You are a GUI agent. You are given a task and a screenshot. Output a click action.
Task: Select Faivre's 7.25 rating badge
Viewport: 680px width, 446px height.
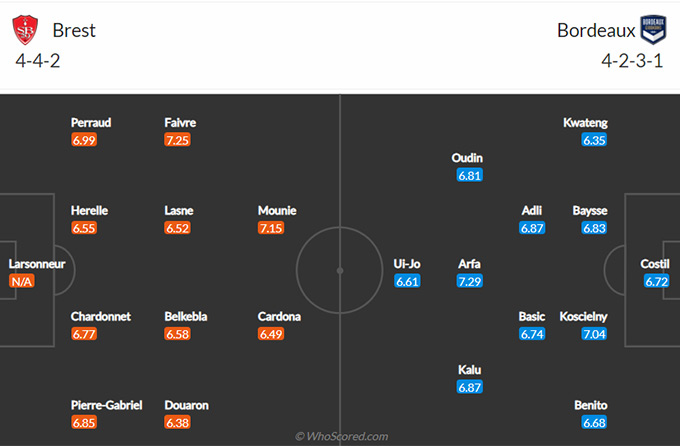click(177, 140)
